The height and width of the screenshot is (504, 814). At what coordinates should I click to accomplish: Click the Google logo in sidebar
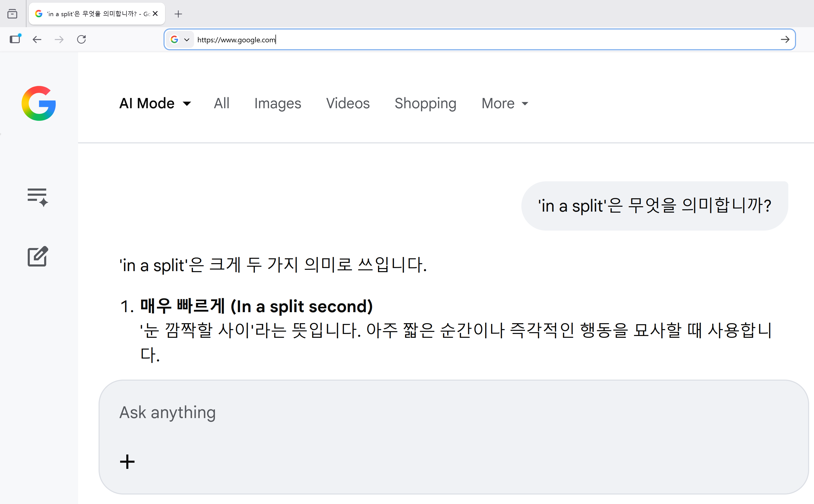coord(39,103)
